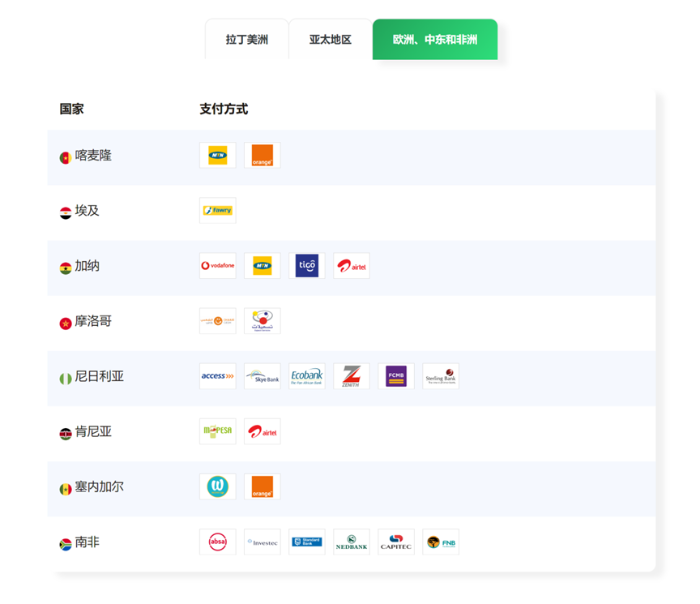This screenshot has height=604, width=700.
Task: Click the Sterling Bank logo
Action: pos(441,376)
